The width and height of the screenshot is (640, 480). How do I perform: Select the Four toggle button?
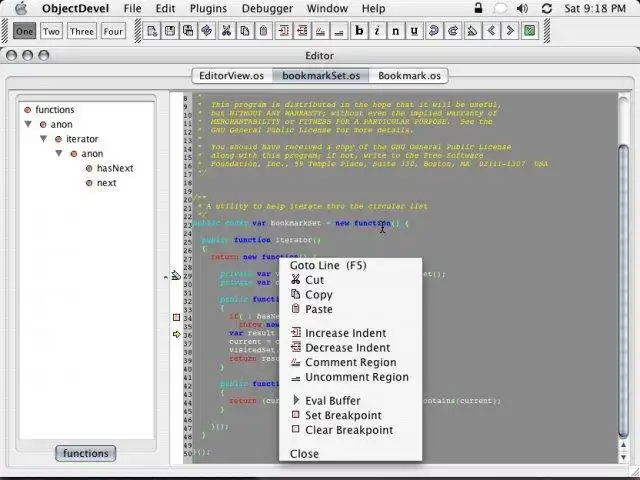(113, 31)
